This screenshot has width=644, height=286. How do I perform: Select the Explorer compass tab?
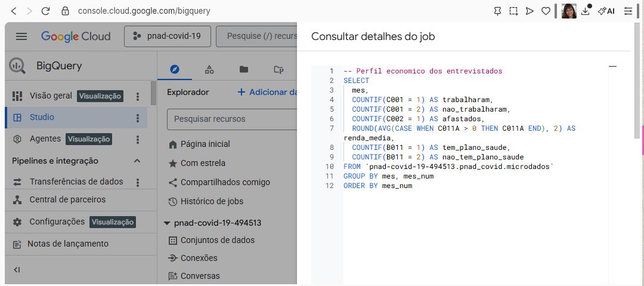point(175,69)
